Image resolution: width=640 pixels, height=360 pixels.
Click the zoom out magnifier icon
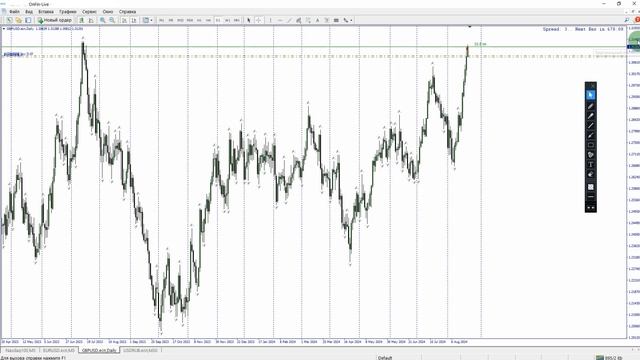pyautogui.click(x=112, y=20)
